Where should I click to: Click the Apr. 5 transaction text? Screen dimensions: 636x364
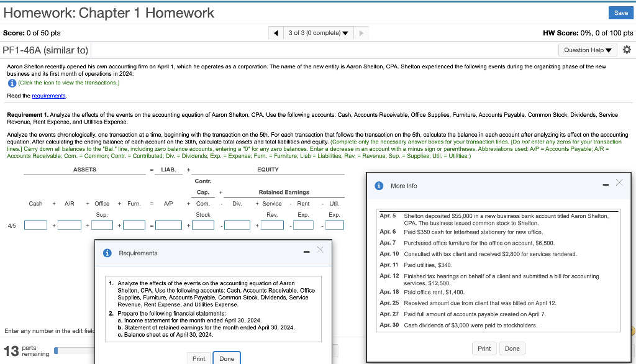(x=506, y=219)
